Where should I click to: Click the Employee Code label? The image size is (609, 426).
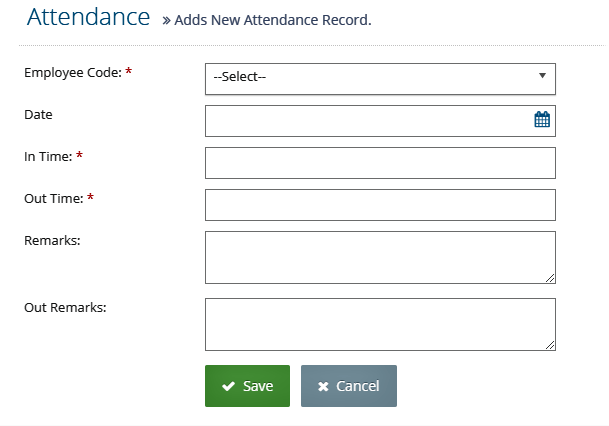pos(73,73)
